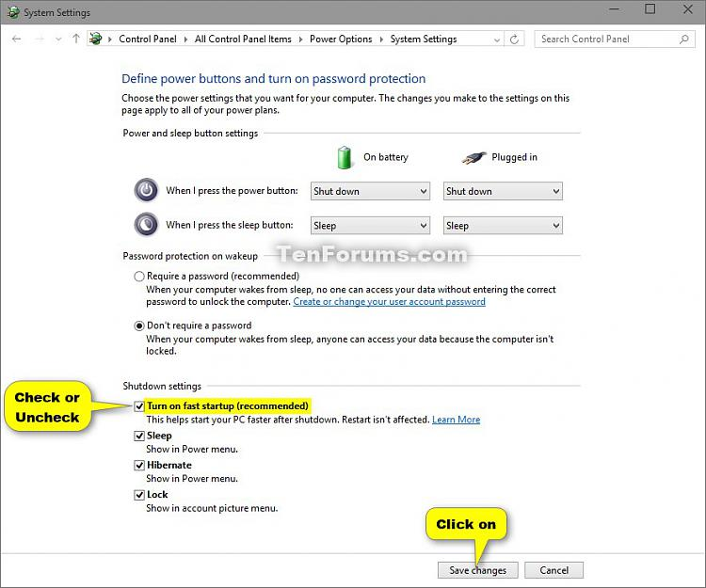Image resolution: width=706 pixels, height=588 pixels.
Task: Uncheck the Hibernate checkbox
Action: (139, 466)
